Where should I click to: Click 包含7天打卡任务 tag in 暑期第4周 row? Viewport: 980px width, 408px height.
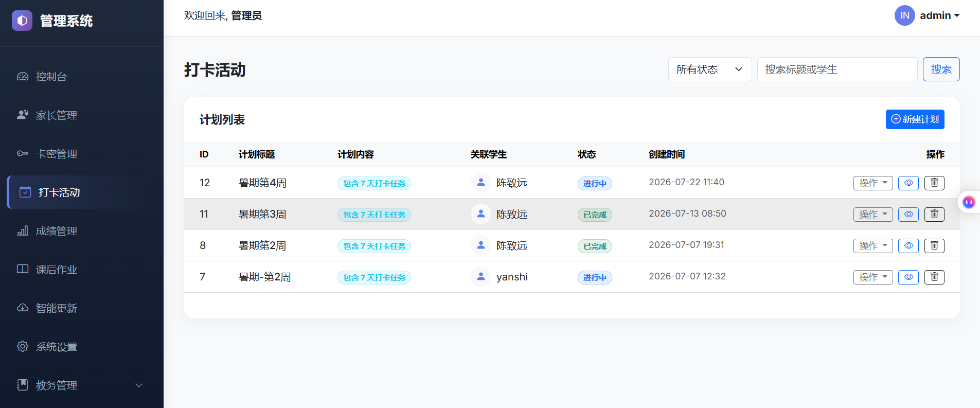(x=374, y=184)
